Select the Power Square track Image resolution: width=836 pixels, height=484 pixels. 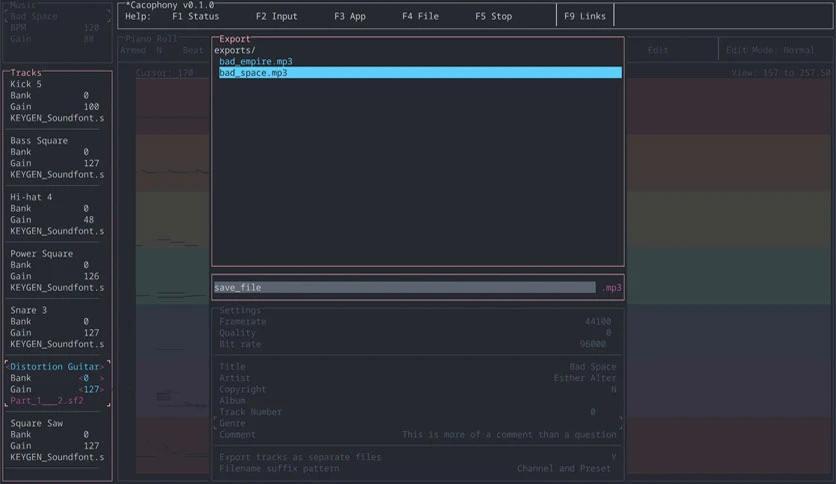click(42, 254)
